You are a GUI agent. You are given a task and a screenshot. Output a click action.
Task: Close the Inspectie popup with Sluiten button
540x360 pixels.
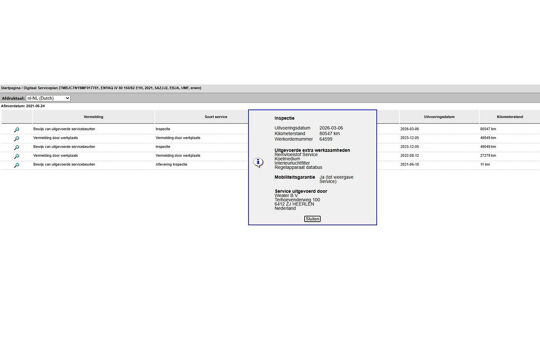click(x=312, y=219)
